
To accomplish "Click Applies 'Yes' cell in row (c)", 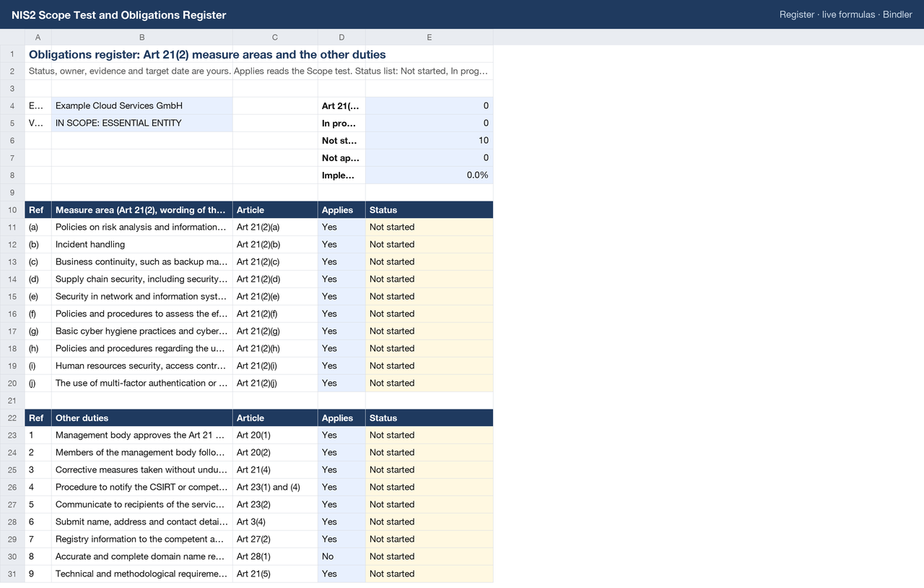I will point(341,262).
